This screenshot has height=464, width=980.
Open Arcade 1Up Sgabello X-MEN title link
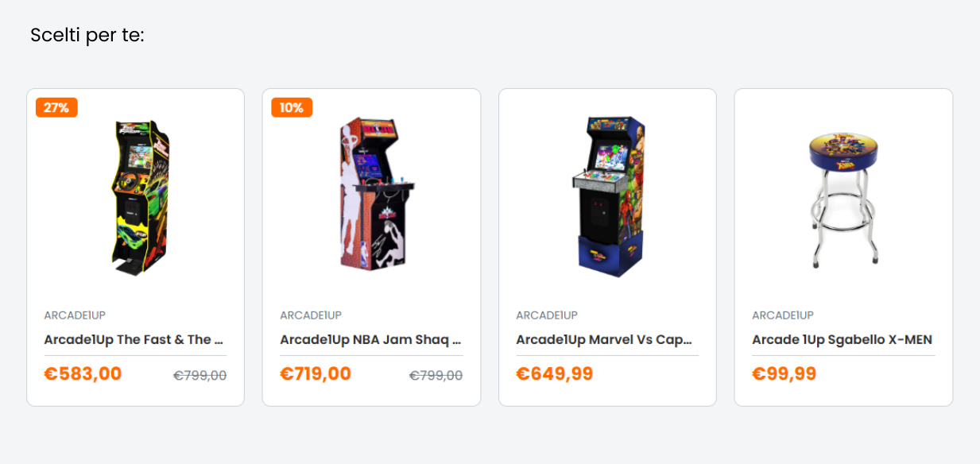[842, 339]
